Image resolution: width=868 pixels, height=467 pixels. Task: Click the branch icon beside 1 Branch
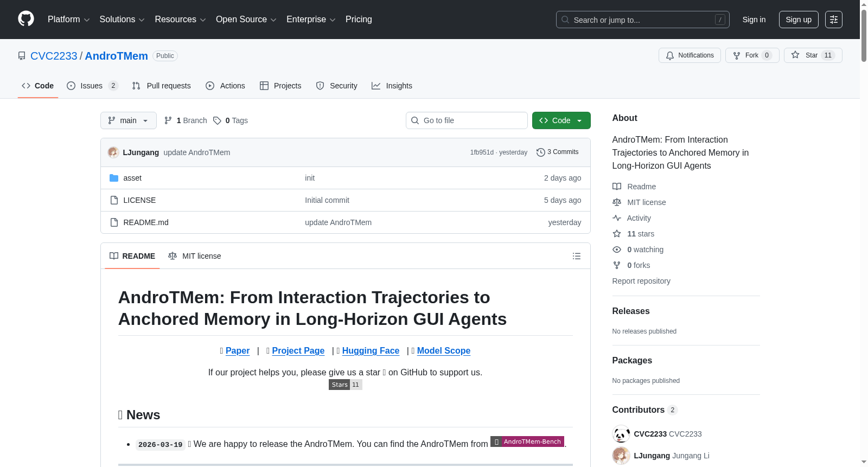[x=168, y=120]
